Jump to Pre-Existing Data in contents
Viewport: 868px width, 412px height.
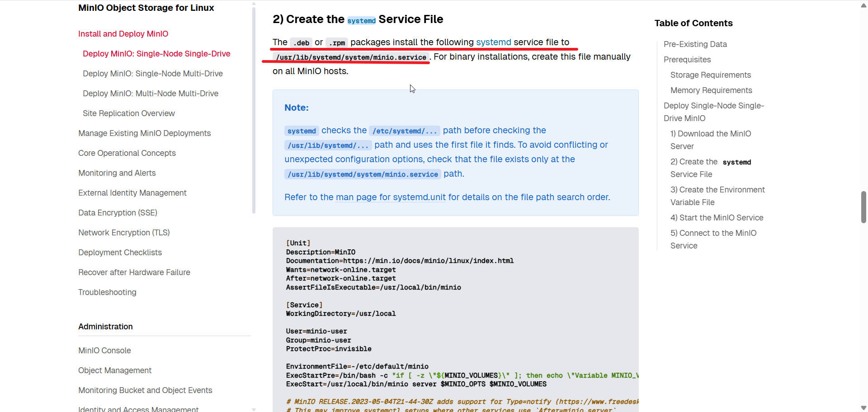click(695, 44)
